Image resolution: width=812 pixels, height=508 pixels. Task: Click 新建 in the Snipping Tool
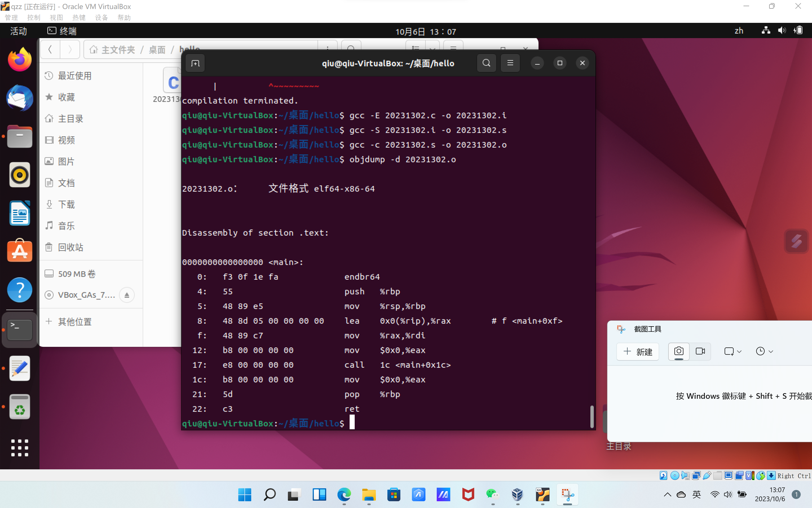(x=637, y=351)
